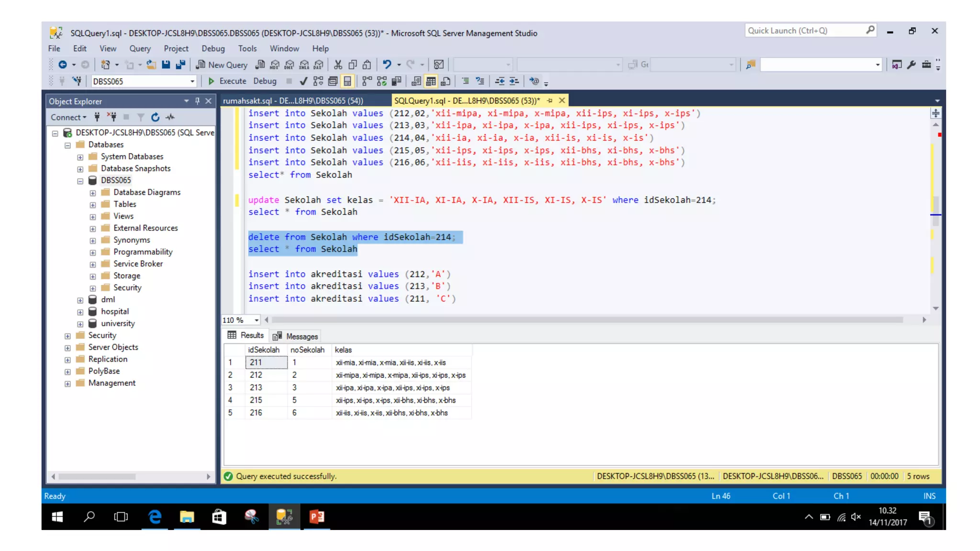Click the Parse query checkmark icon
Image resolution: width=980 pixels, height=551 pixels.
pyautogui.click(x=303, y=81)
